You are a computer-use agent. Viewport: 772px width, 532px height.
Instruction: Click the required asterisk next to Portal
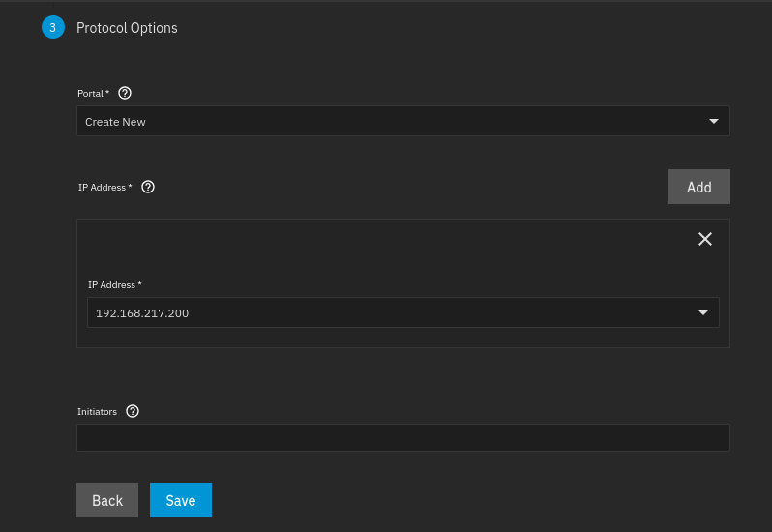(107, 93)
